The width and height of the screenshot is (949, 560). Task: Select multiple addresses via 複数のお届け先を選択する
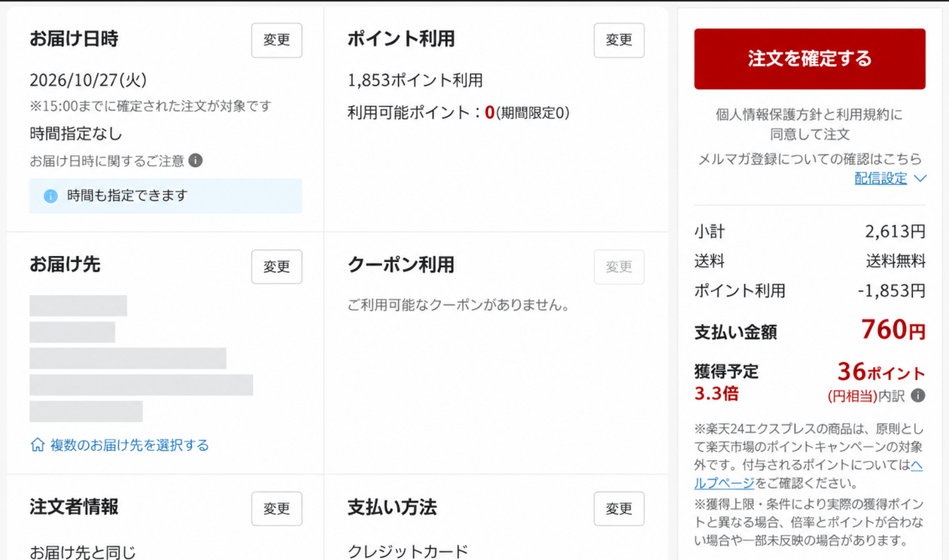pyautogui.click(x=129, y=445)
